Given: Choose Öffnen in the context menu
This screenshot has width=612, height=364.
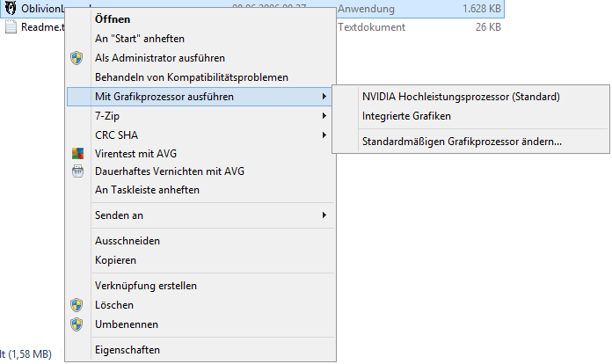Looking at the screenshot, I should pos(200,19).
